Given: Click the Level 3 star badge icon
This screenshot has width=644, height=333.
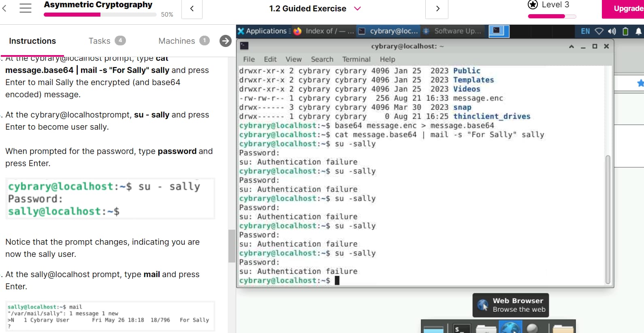Looking at the screenshot, I should pos(533,5).
